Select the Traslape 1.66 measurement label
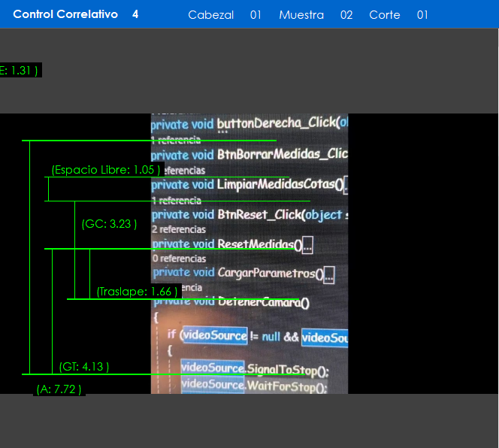Image resolution: width=499 pixels, height=448 pixels. click(137, 292)
